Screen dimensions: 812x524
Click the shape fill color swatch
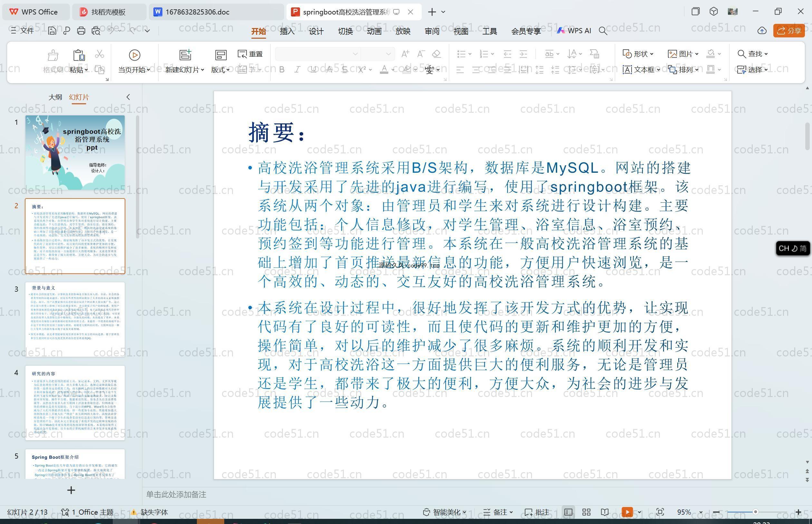pos(710,54)
